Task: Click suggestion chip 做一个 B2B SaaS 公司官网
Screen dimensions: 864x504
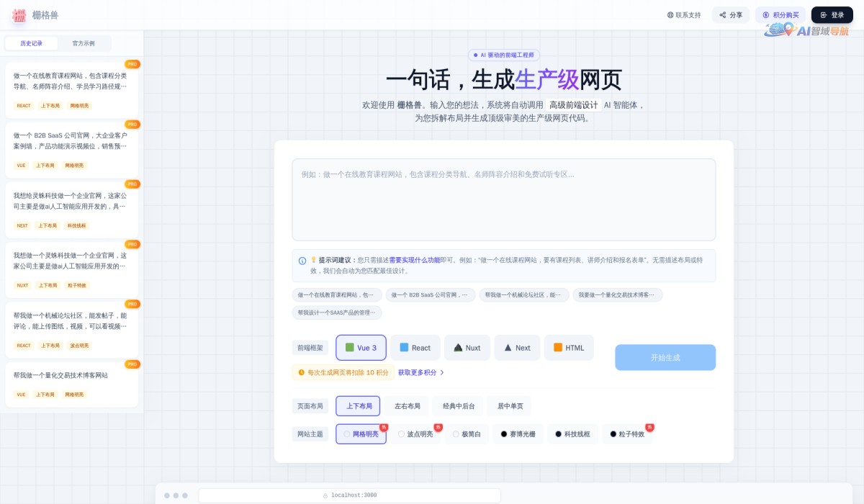Action: [x=430, y=294]
